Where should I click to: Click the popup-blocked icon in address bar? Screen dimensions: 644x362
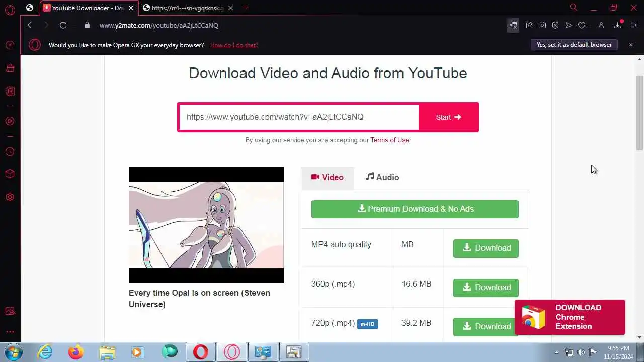513,25
